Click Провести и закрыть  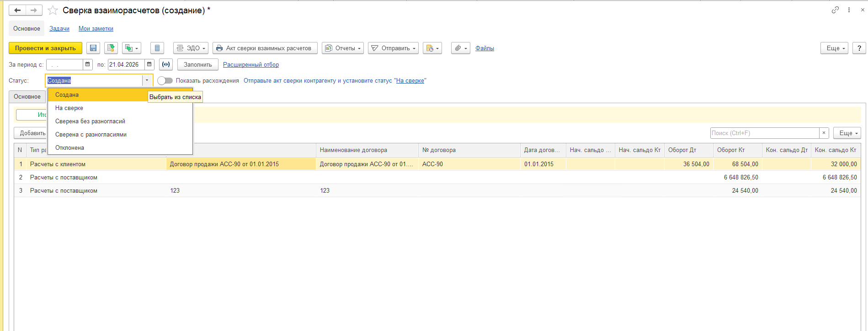[x=45, y=48]
